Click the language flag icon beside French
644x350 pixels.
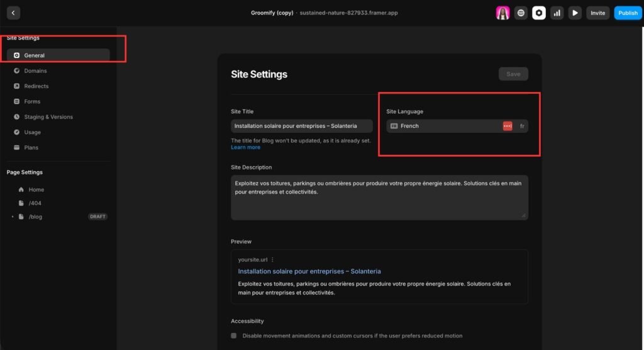394,126
